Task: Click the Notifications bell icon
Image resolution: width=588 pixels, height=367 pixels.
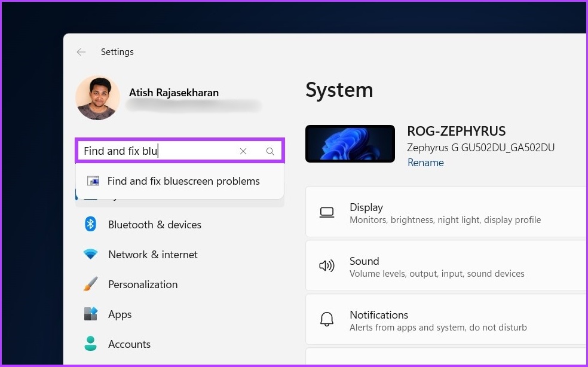Action: (327, 319)
